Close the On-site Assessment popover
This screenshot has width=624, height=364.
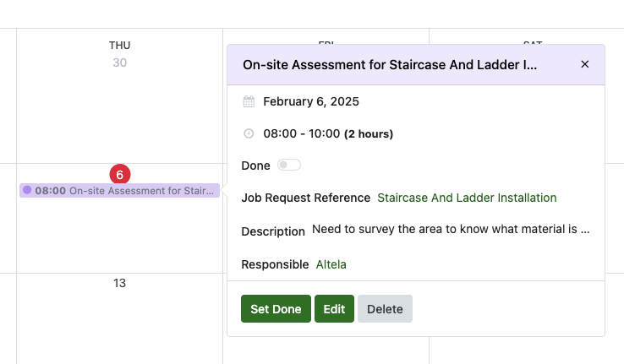[x=585, y=64]
